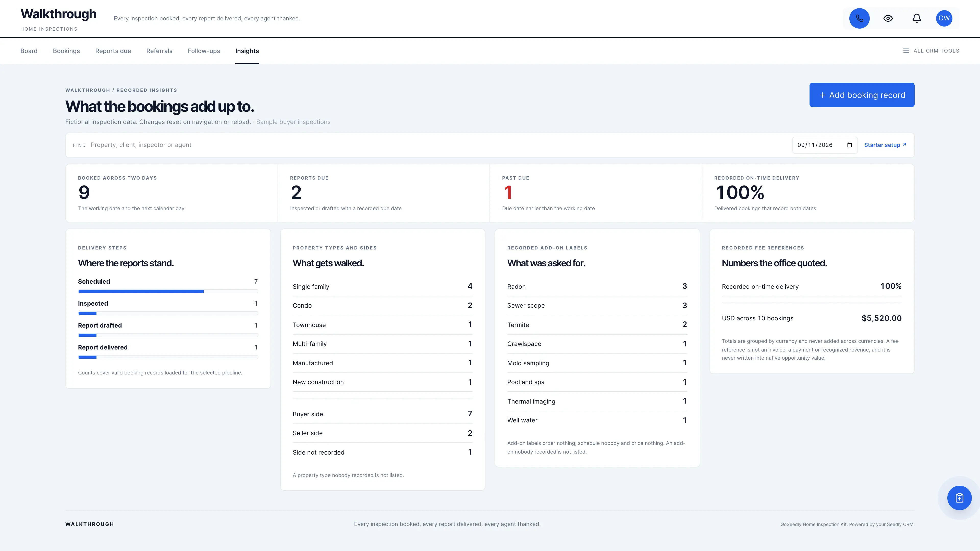Click the floating clipboard add button
Screen dimensions: 980x551
959,498
